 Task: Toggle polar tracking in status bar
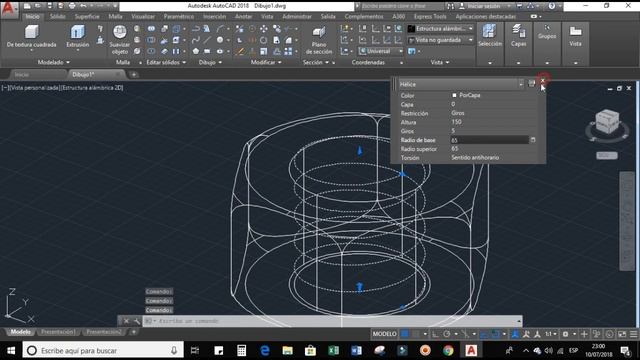coord(447,334)
